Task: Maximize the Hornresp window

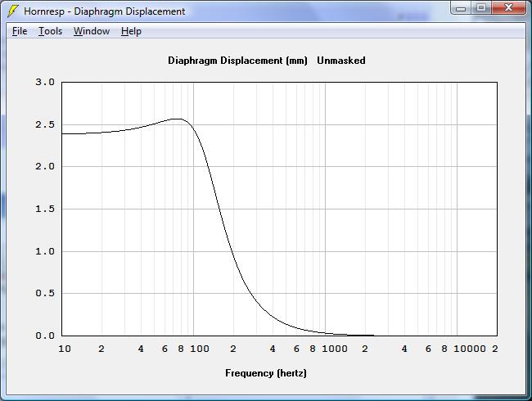Action: [480, 8]
